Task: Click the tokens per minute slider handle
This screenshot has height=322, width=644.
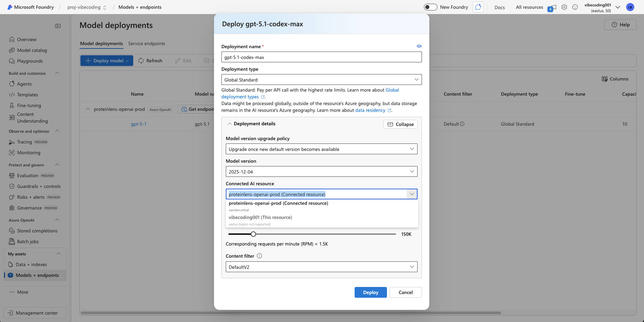Action: point(253,234)
